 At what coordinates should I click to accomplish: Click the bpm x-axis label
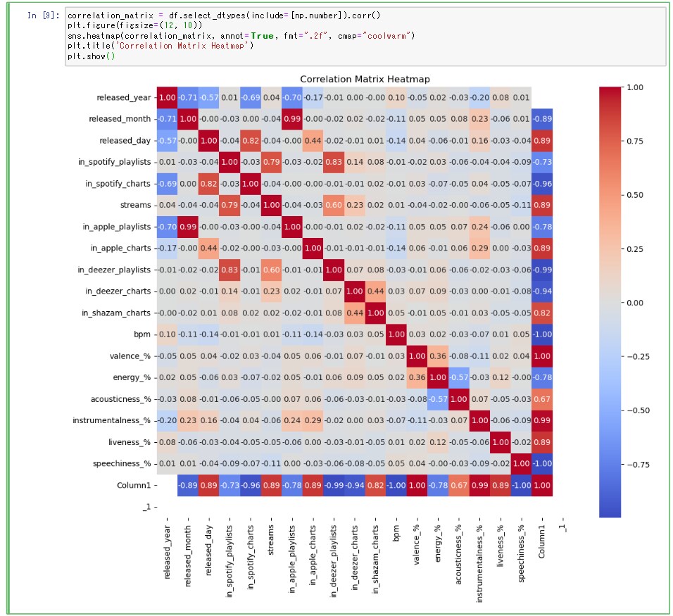click(x=396, y=534)
